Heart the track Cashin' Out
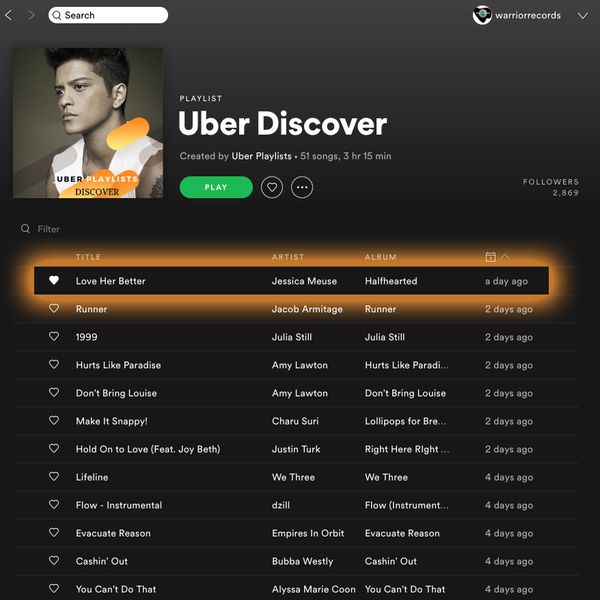Screen dimensions: 600x600 [54, 561]
